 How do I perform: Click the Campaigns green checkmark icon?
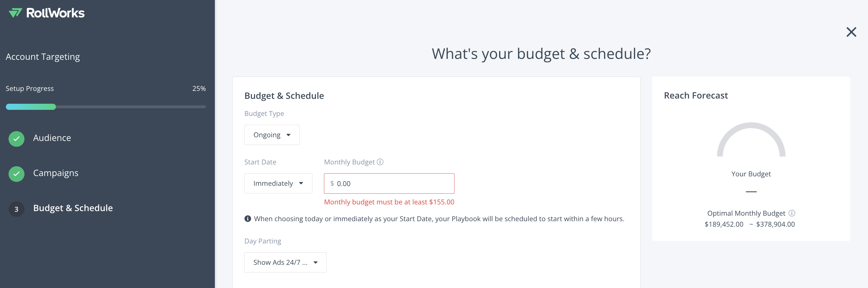(x=17, y=174)
